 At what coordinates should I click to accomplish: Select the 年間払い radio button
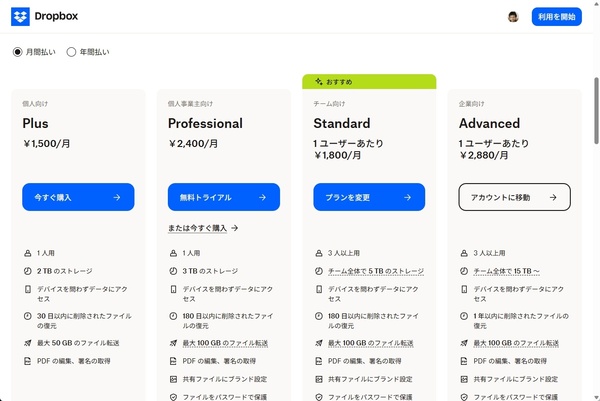click(71, 52)
